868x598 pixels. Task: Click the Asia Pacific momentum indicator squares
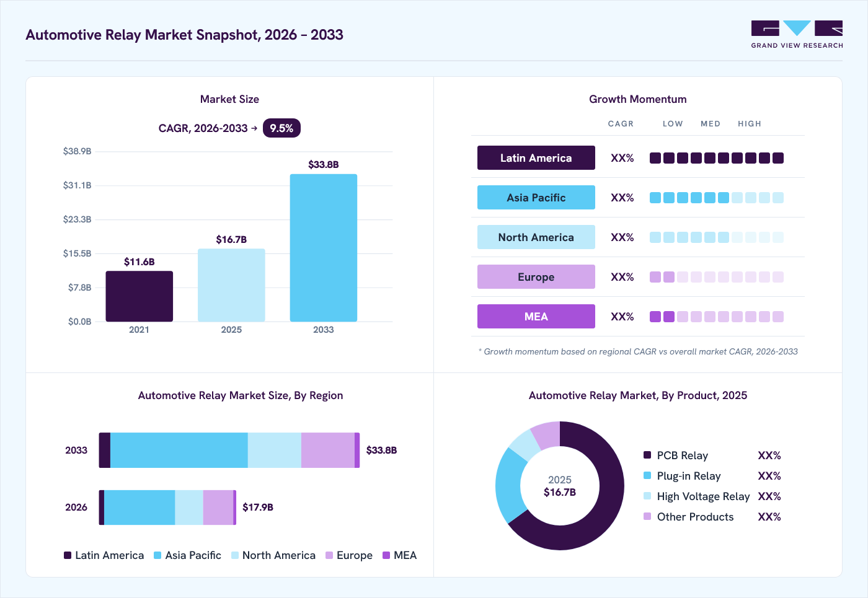click(717, 198)
